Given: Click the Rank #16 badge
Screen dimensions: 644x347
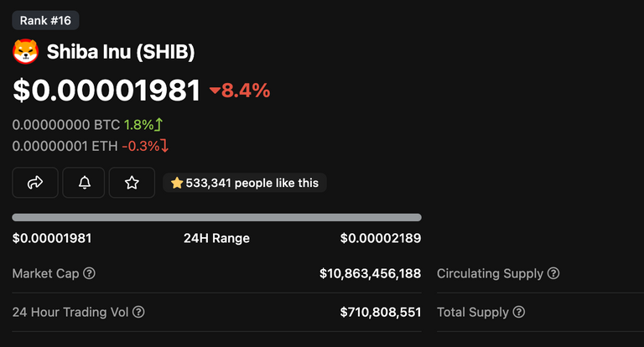Looking at the screenshot, I should coord(45,20).
